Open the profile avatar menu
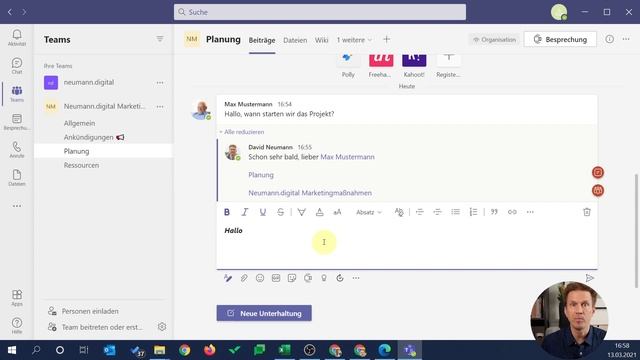Image resolution: width=640 pixels, height=360 pixels. (x=559, y=12)
